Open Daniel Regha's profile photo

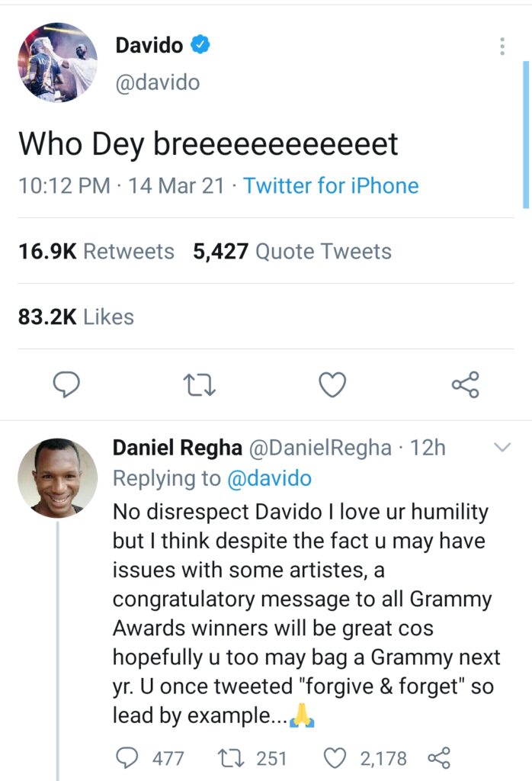pyautogui.click(x=58, y=478)
